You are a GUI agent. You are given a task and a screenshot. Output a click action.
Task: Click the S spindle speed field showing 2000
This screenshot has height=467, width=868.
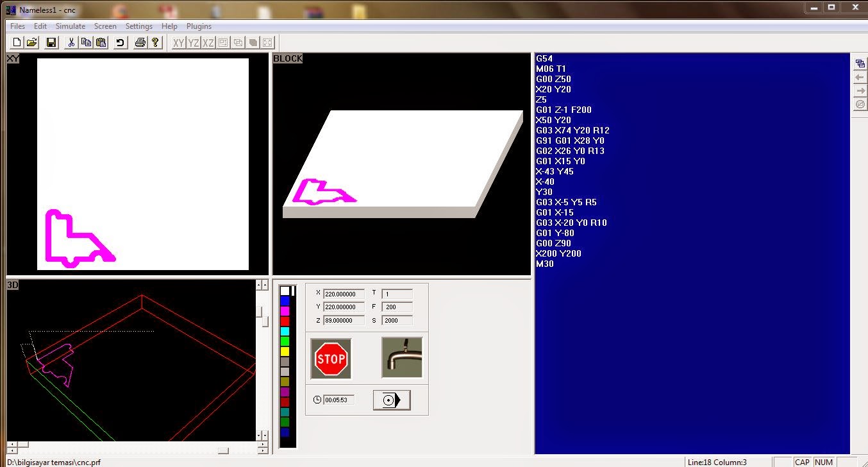coord(397,321)
